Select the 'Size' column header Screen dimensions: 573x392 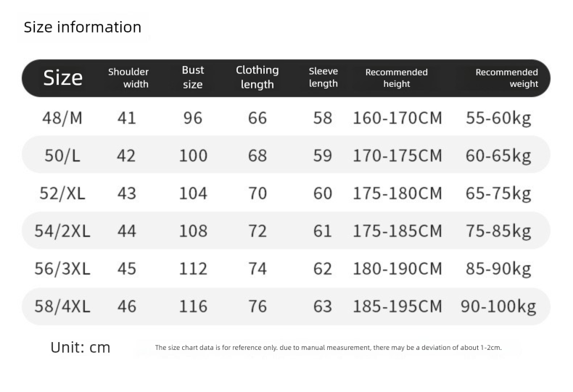(63, 78)
